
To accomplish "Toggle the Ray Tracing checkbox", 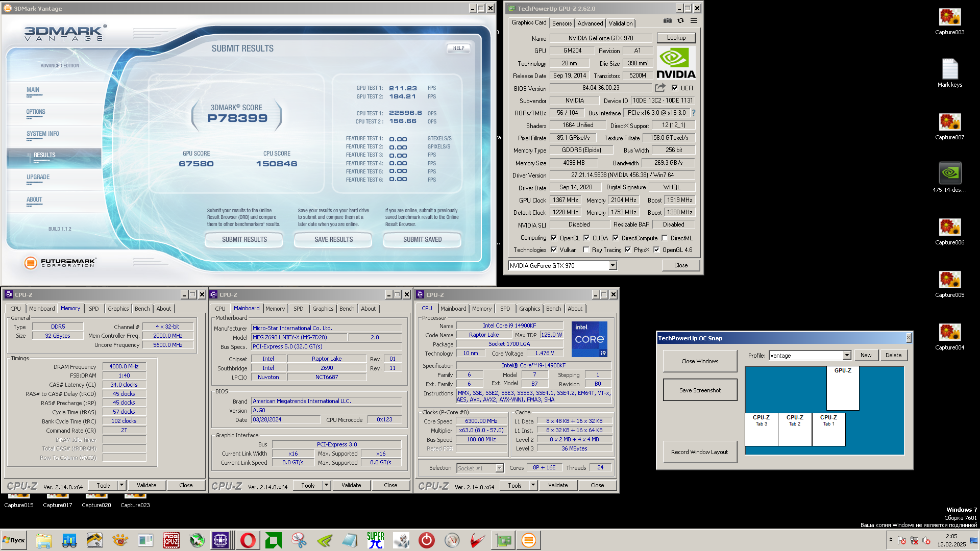I will [586, 249].
